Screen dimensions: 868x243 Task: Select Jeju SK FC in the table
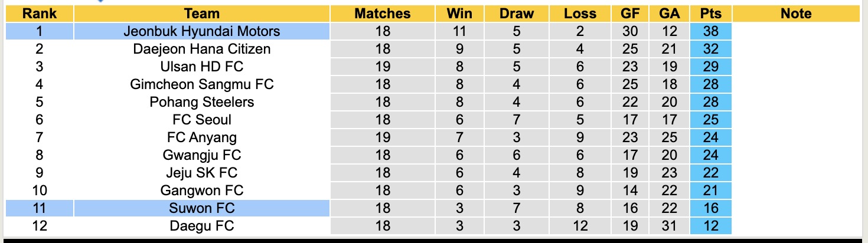pyautogui.click(x=202, y=173)
